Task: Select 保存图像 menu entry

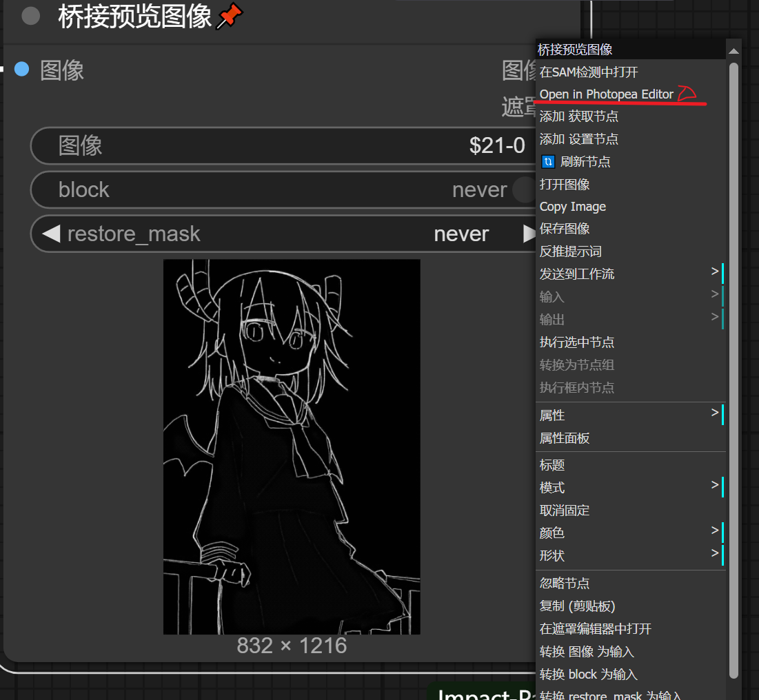Action: point(564,229)
